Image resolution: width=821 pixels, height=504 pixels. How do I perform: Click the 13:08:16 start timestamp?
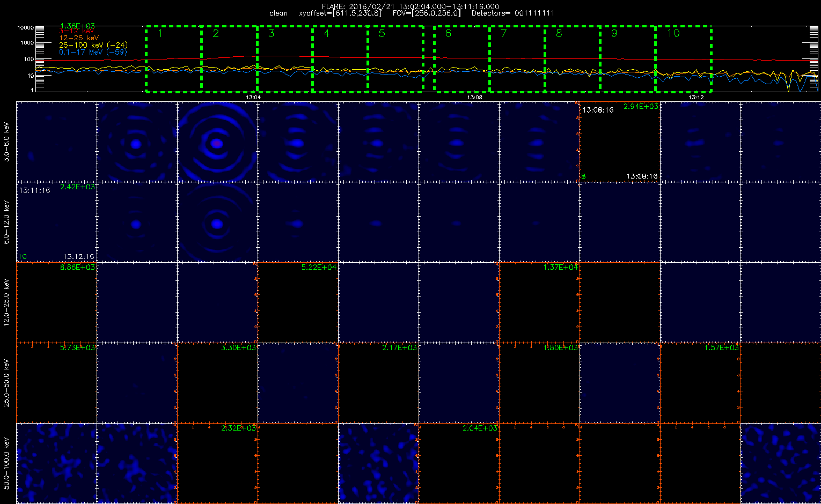click(598, 110)
